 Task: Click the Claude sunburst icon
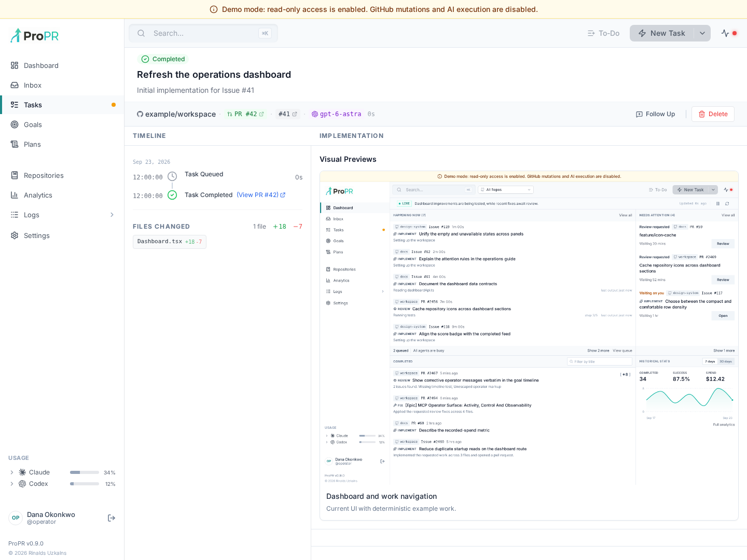(22, 472)
